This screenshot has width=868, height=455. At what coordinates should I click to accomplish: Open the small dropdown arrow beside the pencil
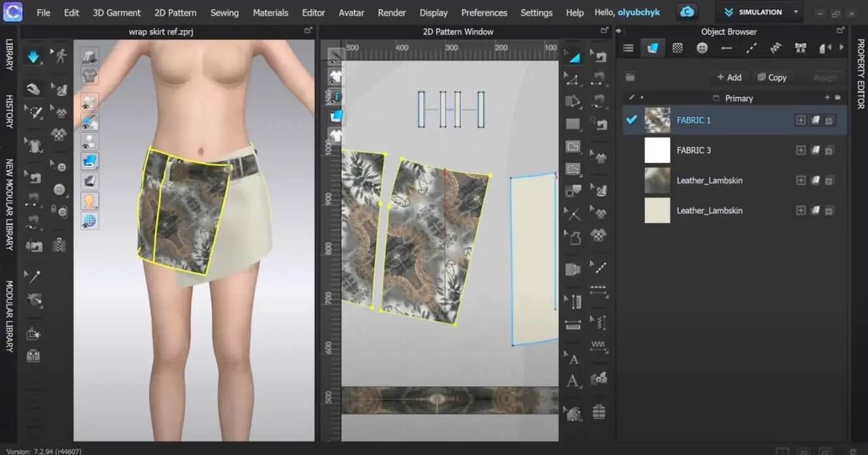[x=642, y=98]
